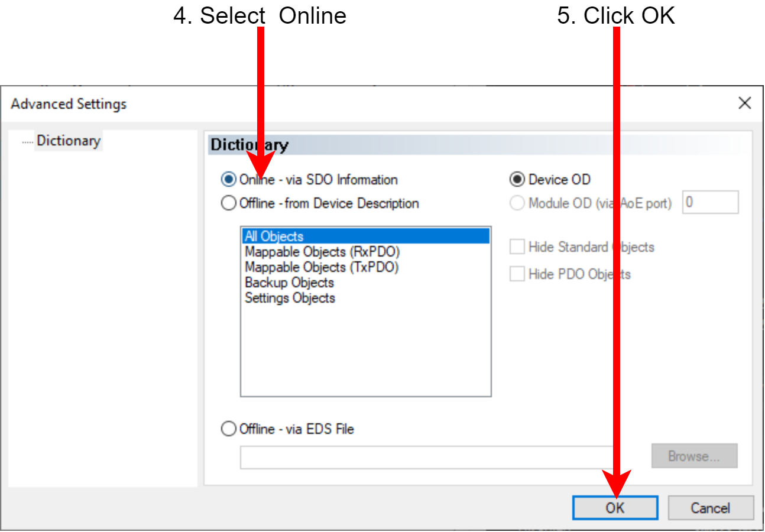Click the AoE port number field
The width and height of the screenshot is (765, 532).
tap(710, 203)
